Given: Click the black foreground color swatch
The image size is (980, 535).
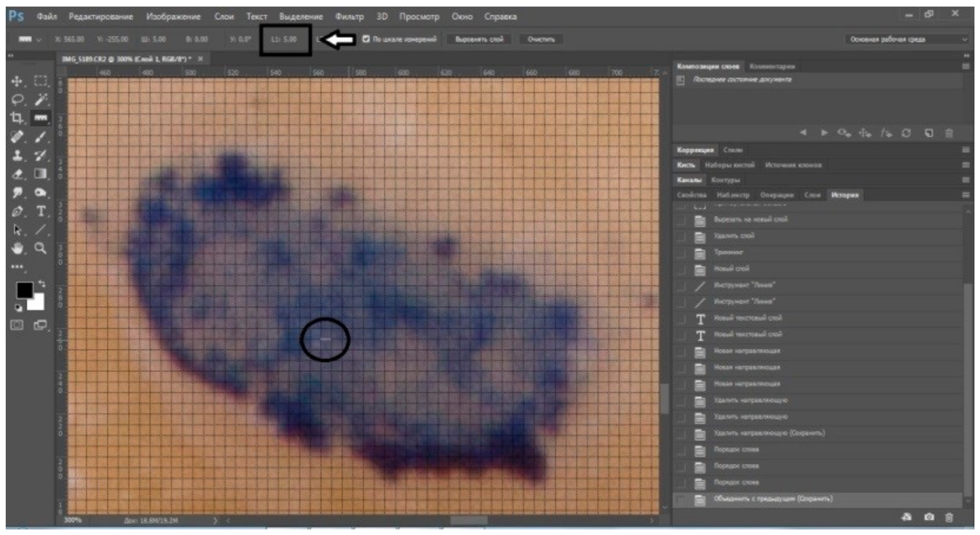Looking at the screenshot, I should (x=24, y=290).
